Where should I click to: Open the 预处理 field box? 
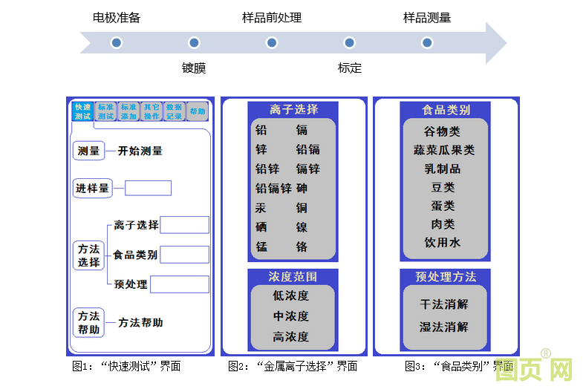pyautogui.click(x=179, y=284)
